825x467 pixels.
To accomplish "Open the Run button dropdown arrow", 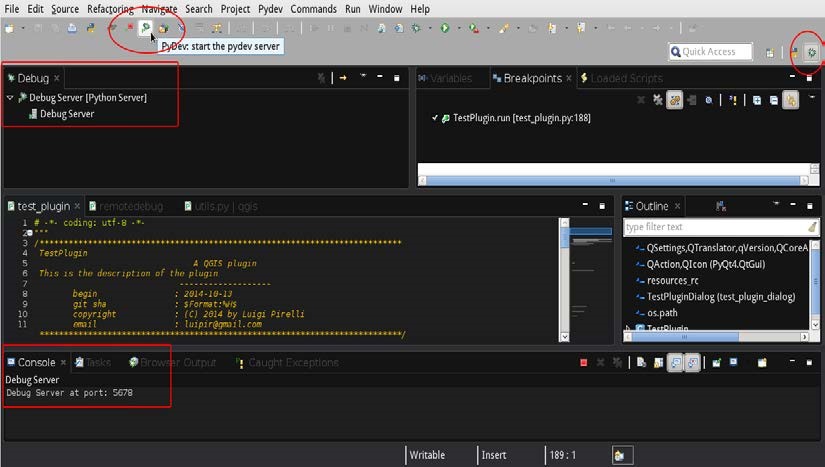I will click(459, 28).
